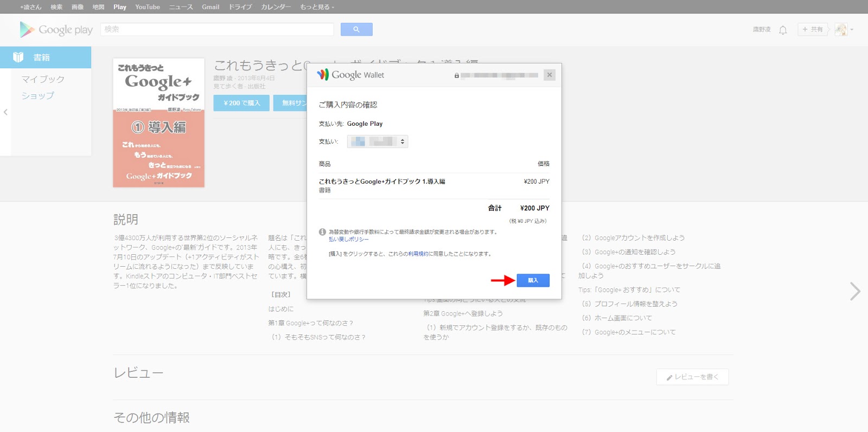Click the ご購入内容の確認 heading
This screenshot has height=432, width=868.
pos(348,105)
